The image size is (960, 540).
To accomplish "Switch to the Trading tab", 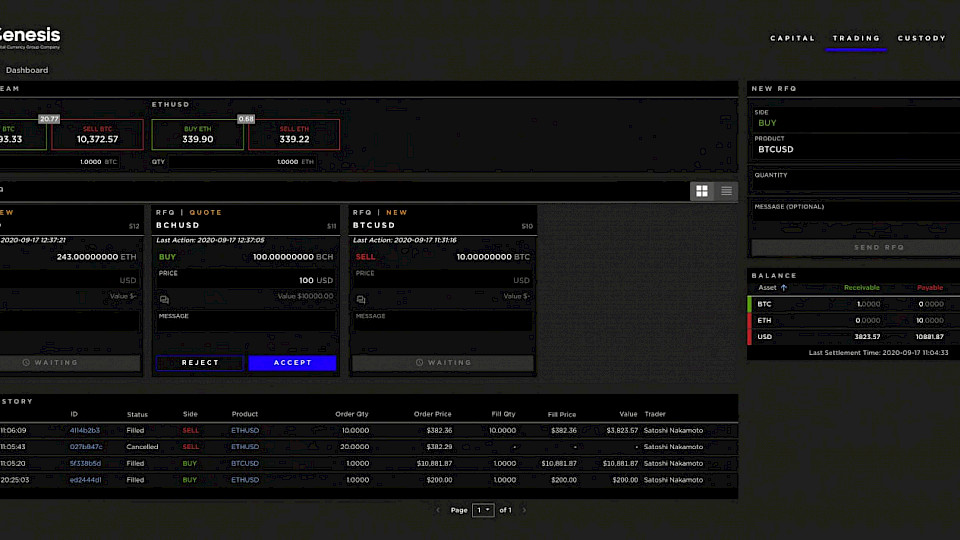I will point(857,38).
